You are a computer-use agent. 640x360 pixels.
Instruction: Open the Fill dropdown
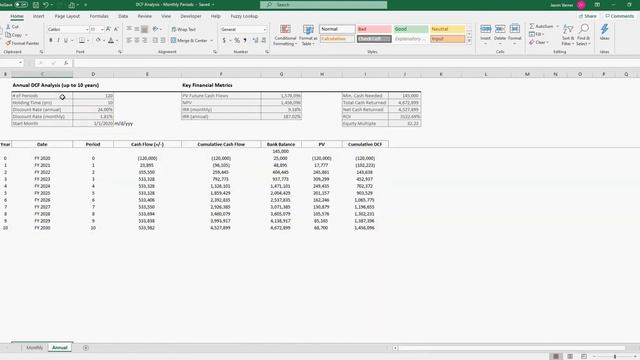tap(537, 34)
